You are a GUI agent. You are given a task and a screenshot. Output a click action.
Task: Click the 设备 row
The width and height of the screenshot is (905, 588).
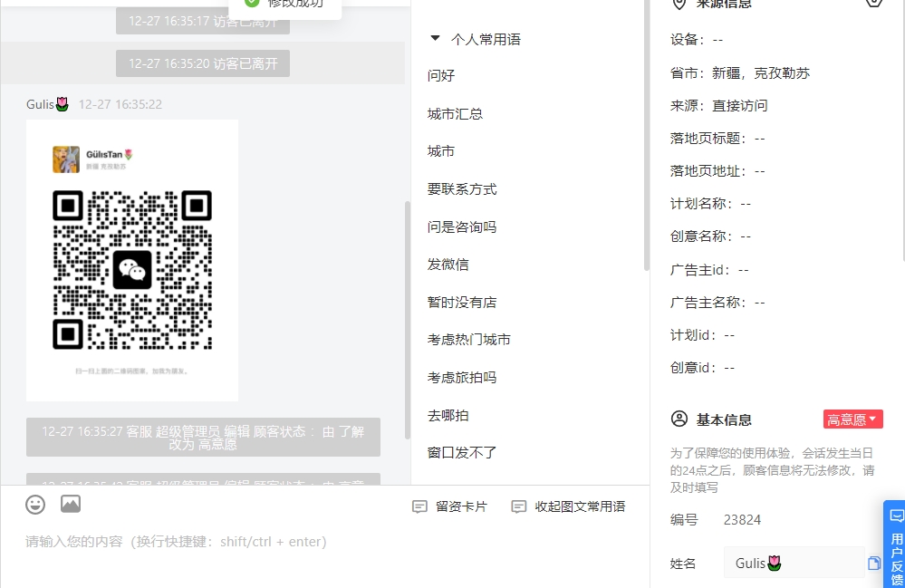tap(696, 40)
